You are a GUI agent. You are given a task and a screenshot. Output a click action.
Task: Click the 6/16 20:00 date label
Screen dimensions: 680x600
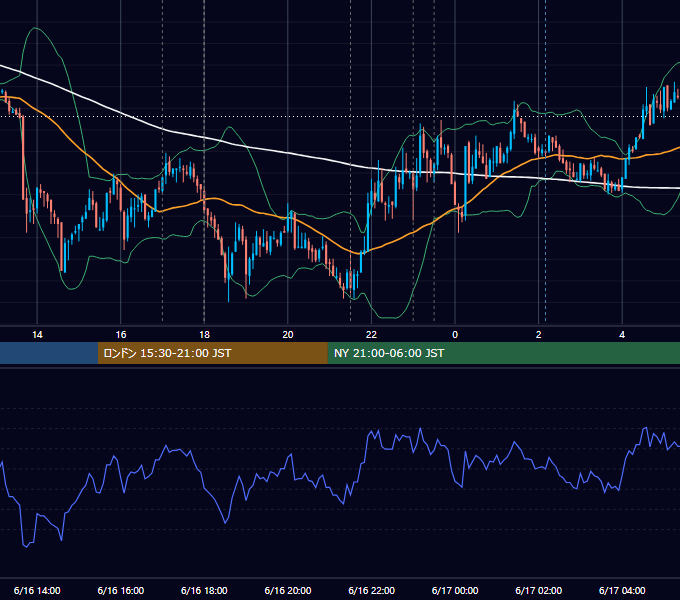point(288,590)
